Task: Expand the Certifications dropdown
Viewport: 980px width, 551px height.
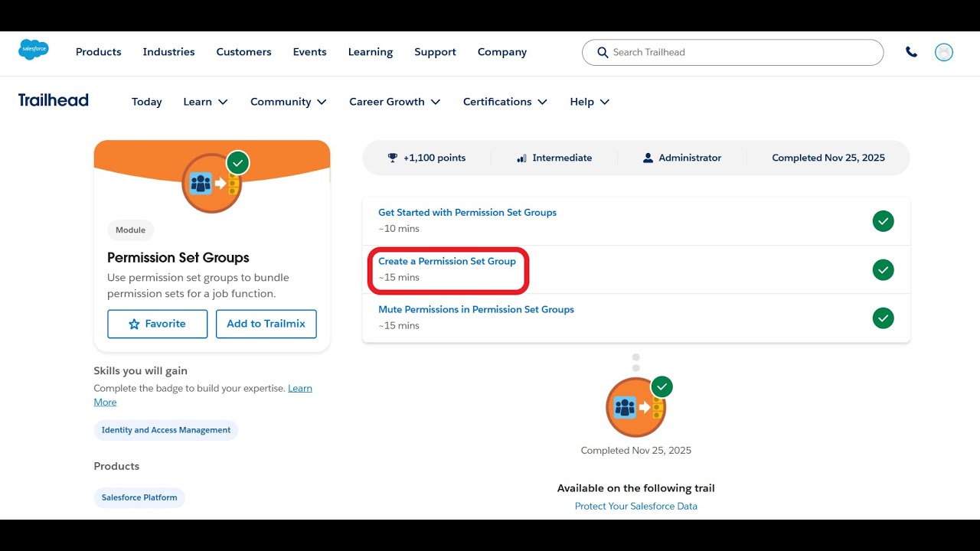Action: 505,102
